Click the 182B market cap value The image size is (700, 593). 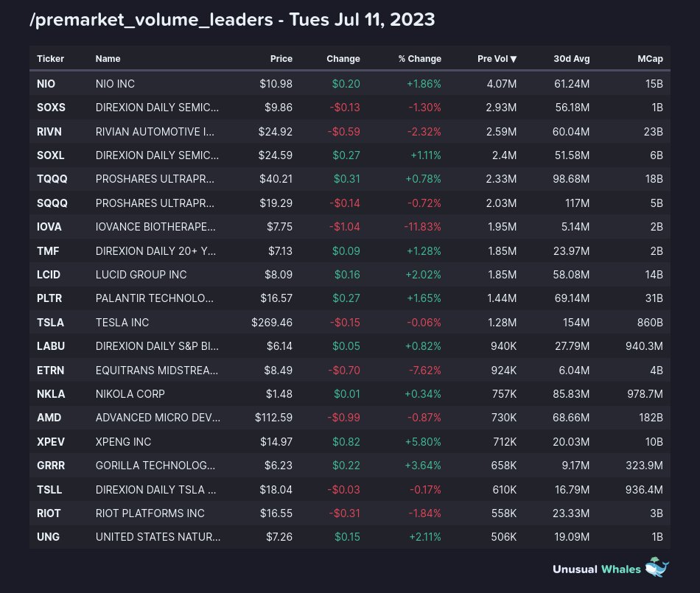[x=651, y=418]
